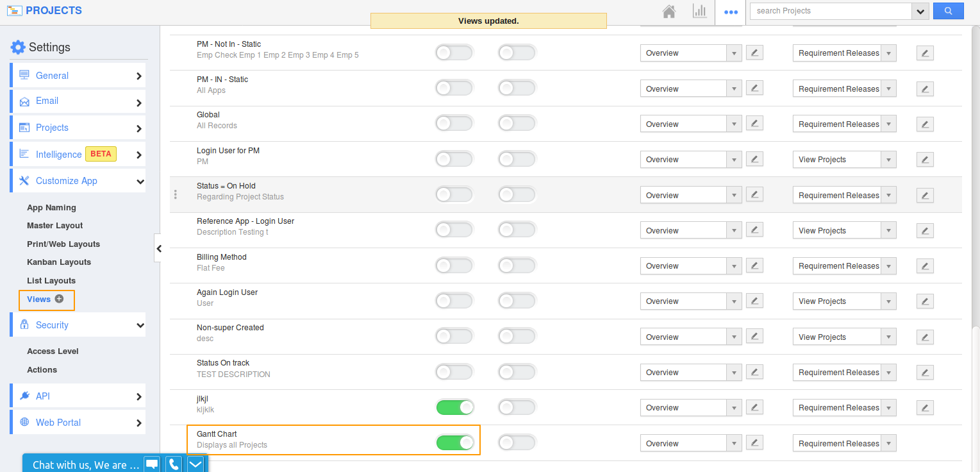
Task: Enable the first toggle for Billing Method
Action: tap(454, 265)
